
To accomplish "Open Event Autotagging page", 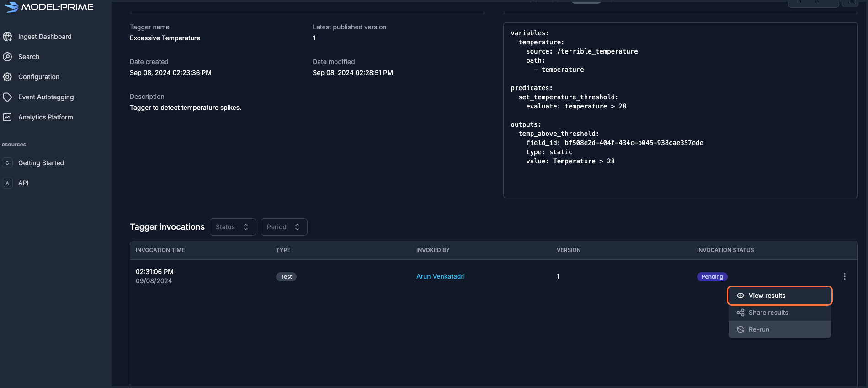I will tap(46, 97).
